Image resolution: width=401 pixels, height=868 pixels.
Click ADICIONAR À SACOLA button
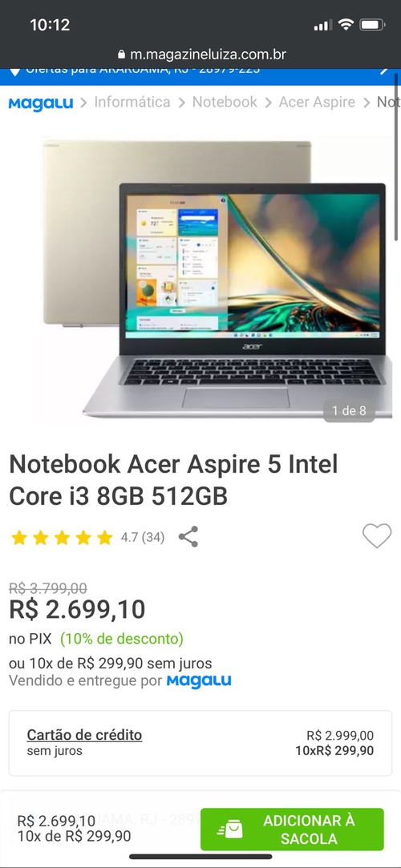292,830
